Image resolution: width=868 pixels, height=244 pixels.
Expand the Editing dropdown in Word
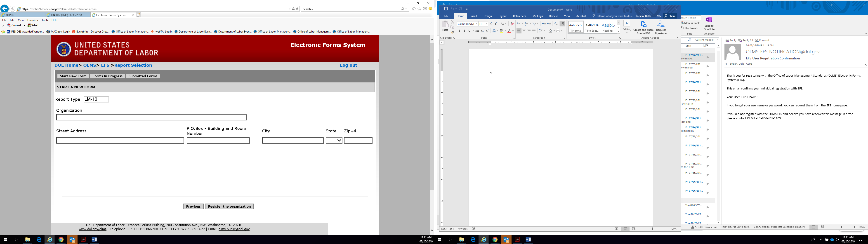click(x=627, y=27)
